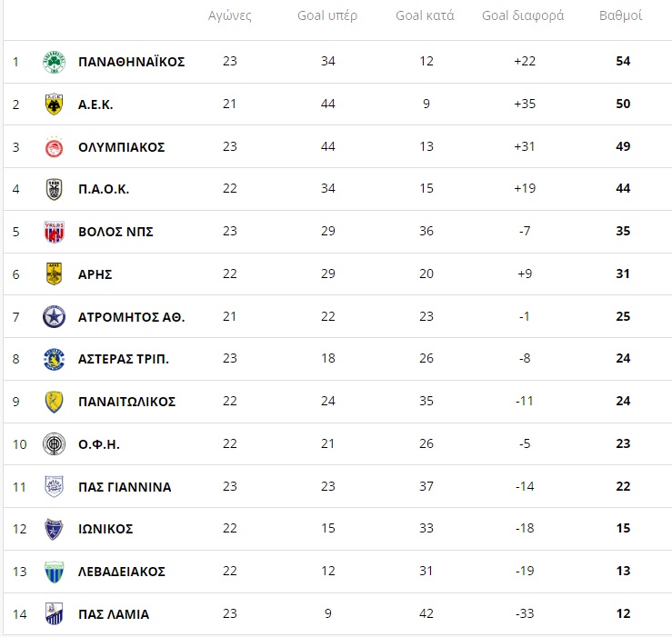Screen dimensions: 672x637
Task: Click the Atromitos blue star crest
Action: [x=54, y=317]
